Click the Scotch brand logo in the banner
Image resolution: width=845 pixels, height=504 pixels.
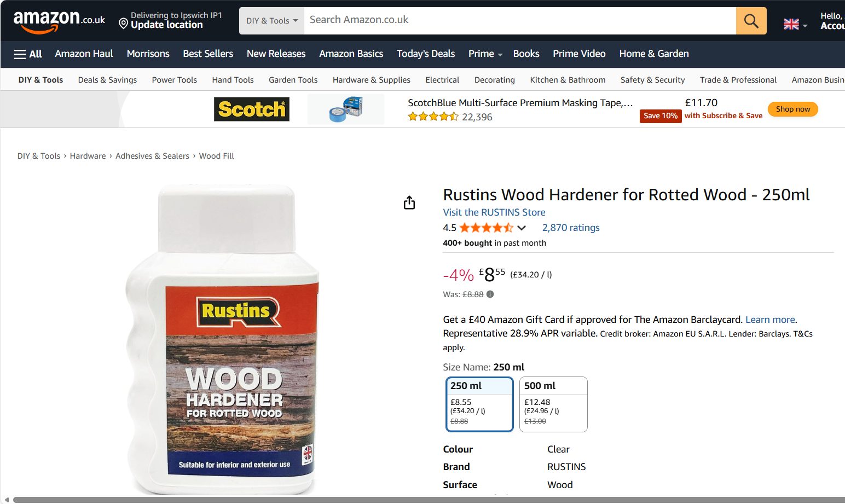click(x=252, y=109)
